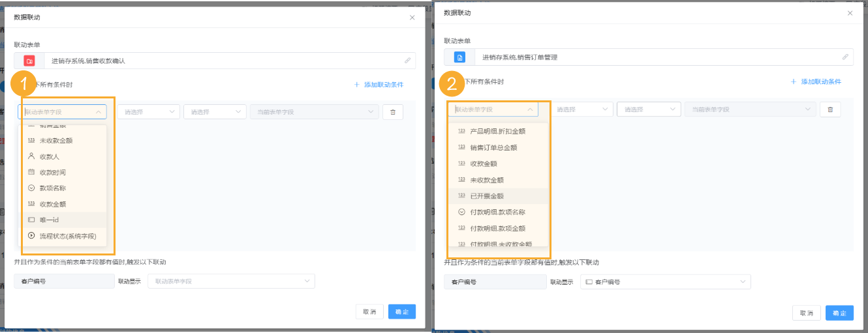Open first 请选择 dropdown in 销售订单管理 dialog

[581, 109]
